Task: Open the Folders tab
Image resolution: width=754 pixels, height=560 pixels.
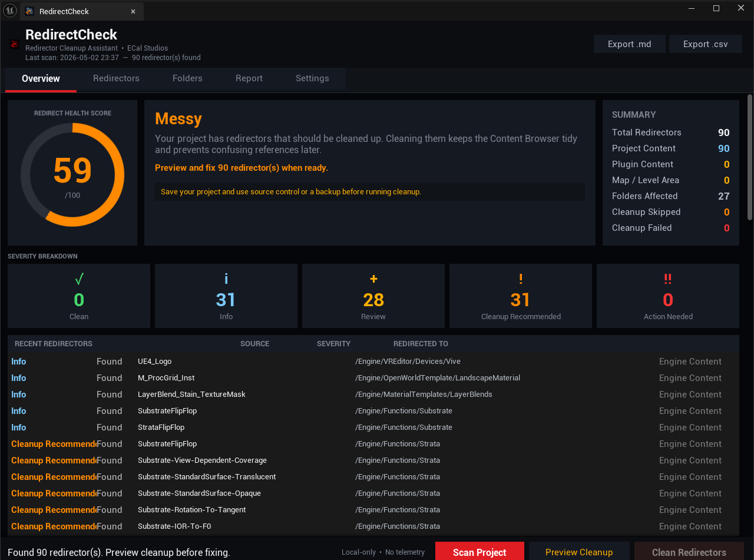Action: click(x=187, y=78)
